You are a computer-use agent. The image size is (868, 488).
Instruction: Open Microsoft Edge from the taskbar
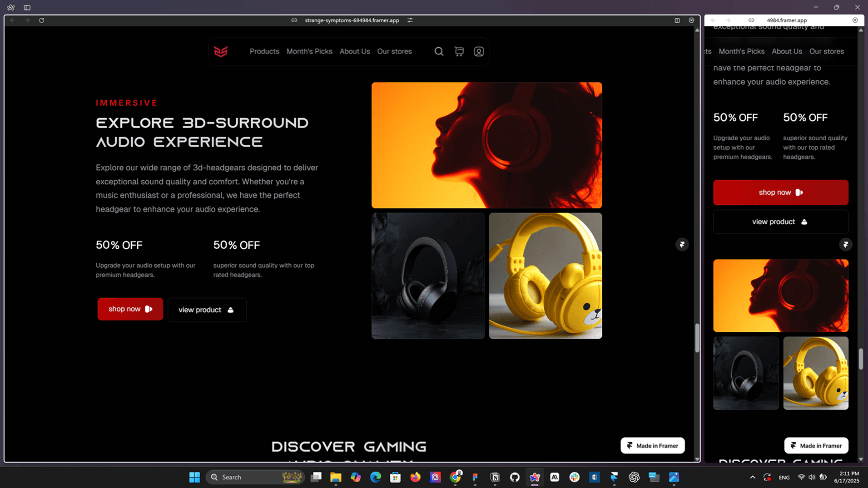[x=375, y=477]
